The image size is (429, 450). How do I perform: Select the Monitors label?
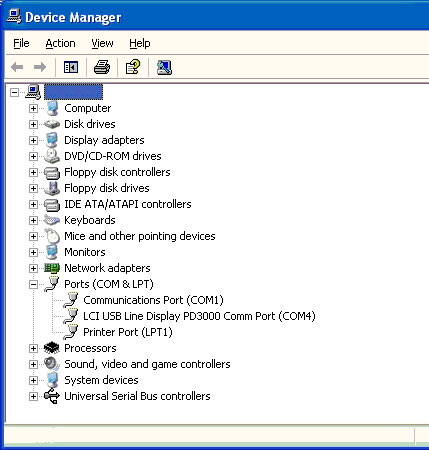[85, 252]
